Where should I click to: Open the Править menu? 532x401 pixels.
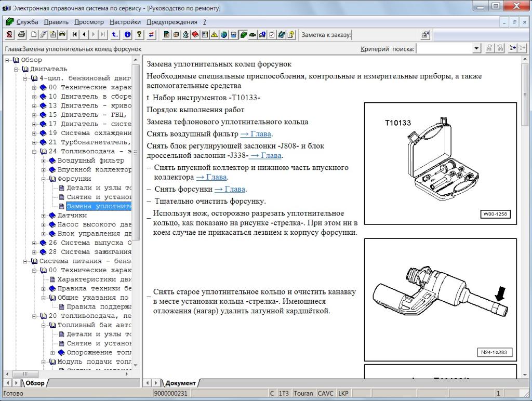coord(56,22)
